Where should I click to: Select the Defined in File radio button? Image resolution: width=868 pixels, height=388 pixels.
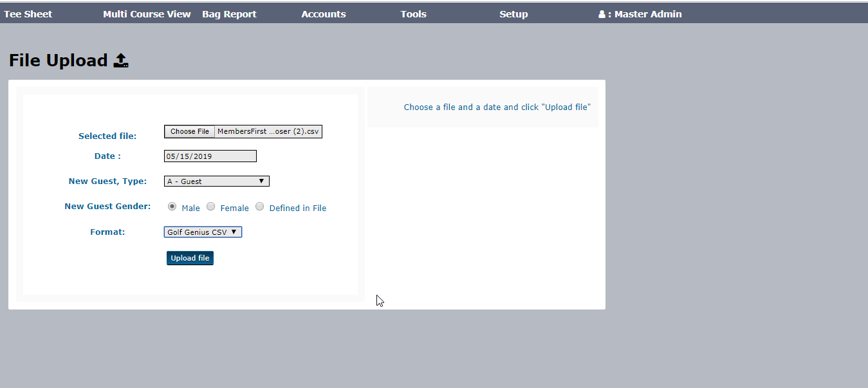[x=260, y=207]
